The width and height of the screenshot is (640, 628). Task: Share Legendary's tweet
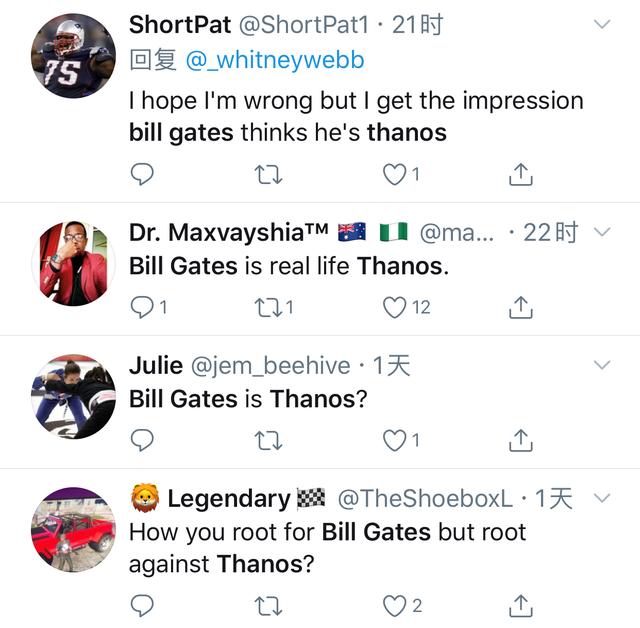(521, 606)
